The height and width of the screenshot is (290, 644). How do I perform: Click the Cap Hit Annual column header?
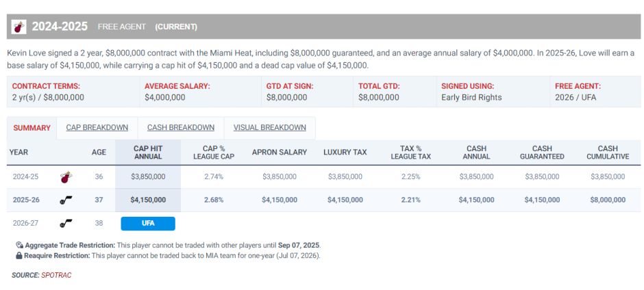click(148, 152)
